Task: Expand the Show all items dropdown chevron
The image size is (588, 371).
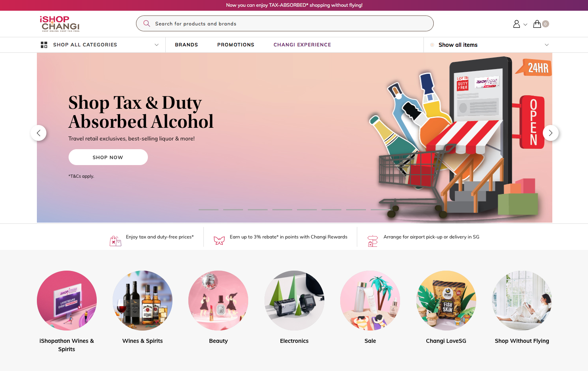Action: [547, 45]
